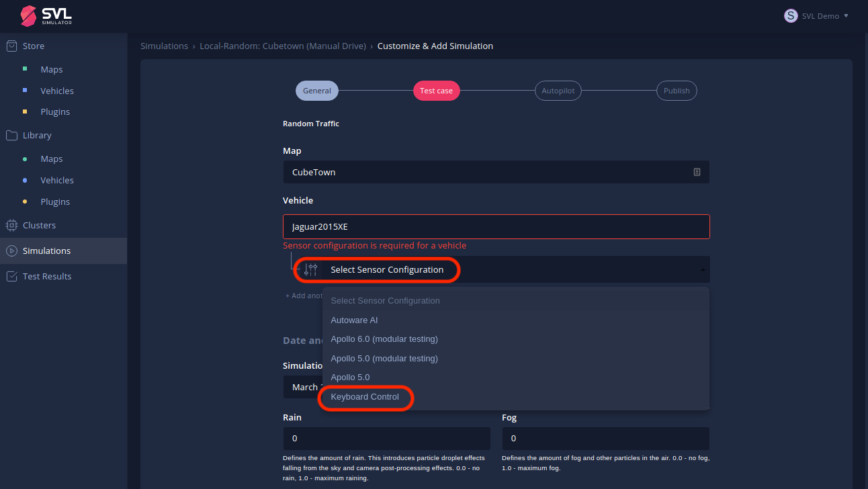Select Keyboard Control sensor configuration
The image size is (868, 489).
516,397
